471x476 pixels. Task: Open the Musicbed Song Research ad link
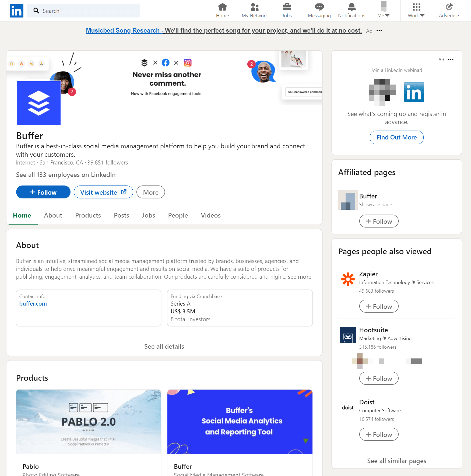224,30
